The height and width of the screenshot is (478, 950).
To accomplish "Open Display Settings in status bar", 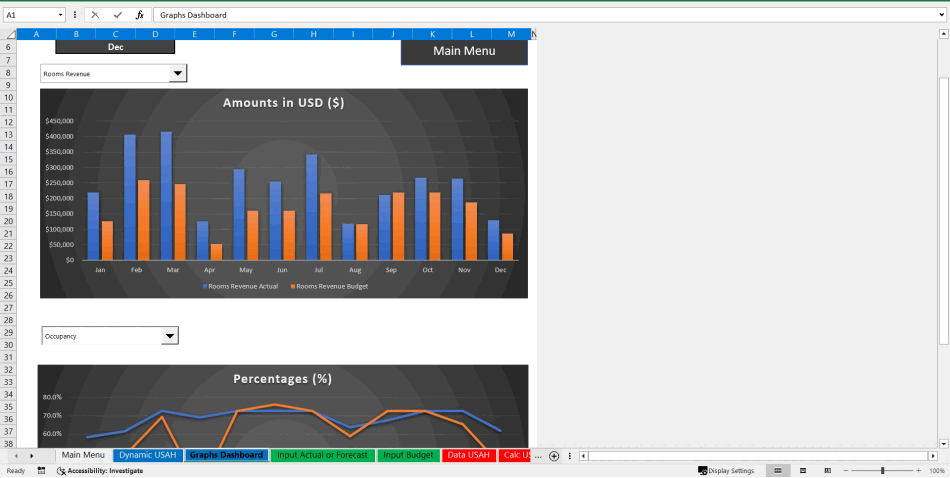I will 726,471.
